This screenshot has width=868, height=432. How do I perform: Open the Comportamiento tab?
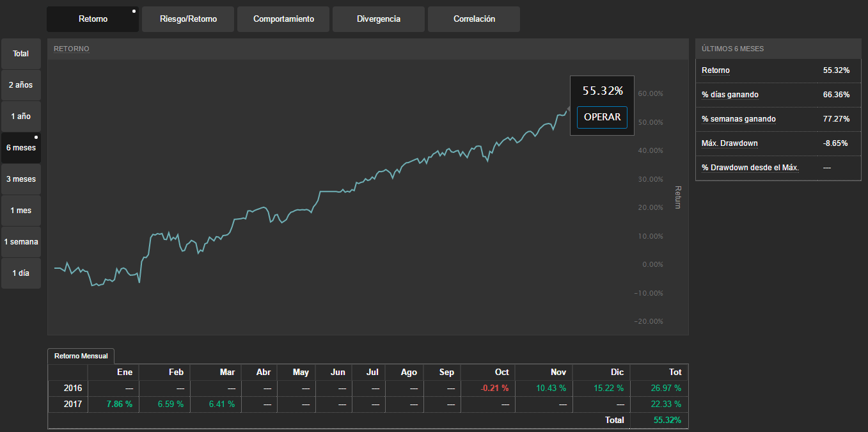(x=283, y=19)
